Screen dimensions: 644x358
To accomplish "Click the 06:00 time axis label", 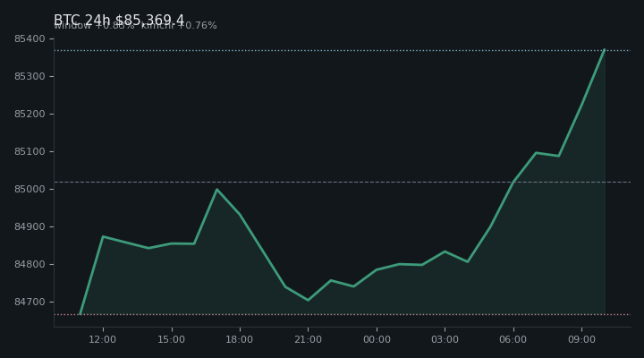I will [513, 339].
